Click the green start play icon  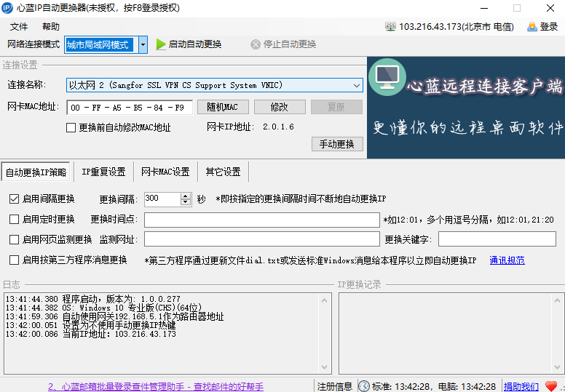point(161,44)
